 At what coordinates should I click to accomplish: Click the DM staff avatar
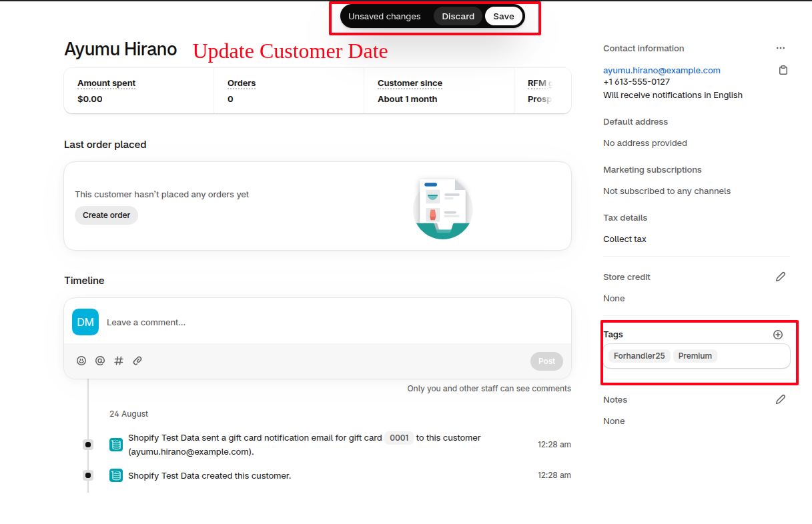coord(85,322)
